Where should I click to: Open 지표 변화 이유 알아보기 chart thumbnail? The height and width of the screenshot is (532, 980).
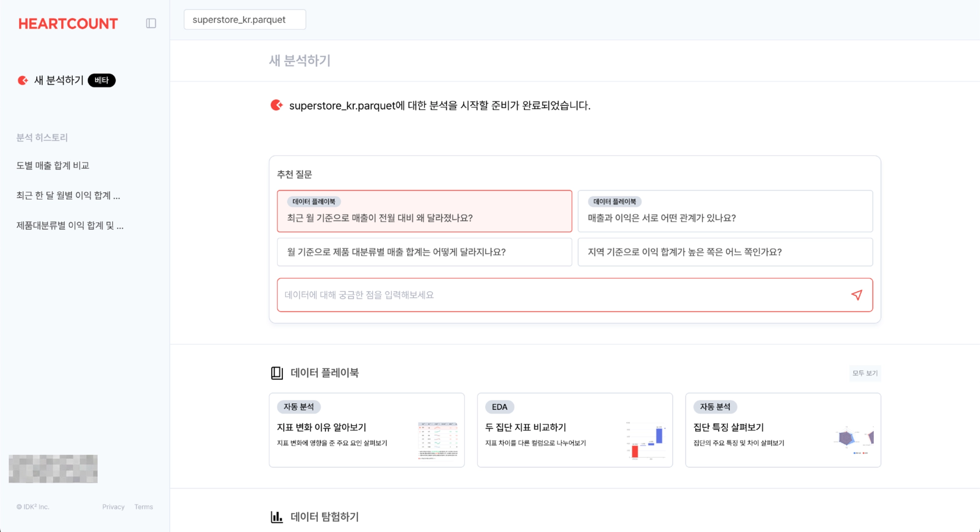pyautogui.click(x=438, y=441)
